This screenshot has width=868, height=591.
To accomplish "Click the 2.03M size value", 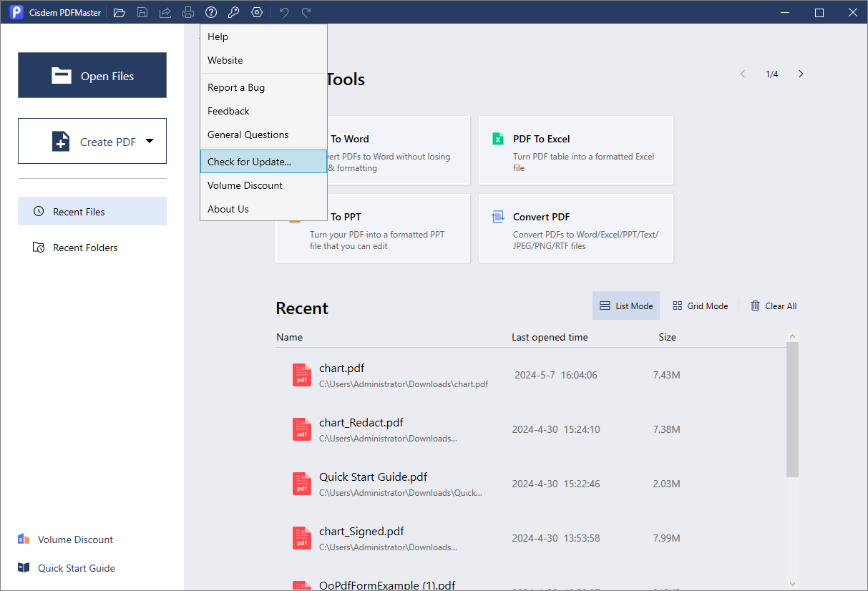I will (x=667, y=484).
